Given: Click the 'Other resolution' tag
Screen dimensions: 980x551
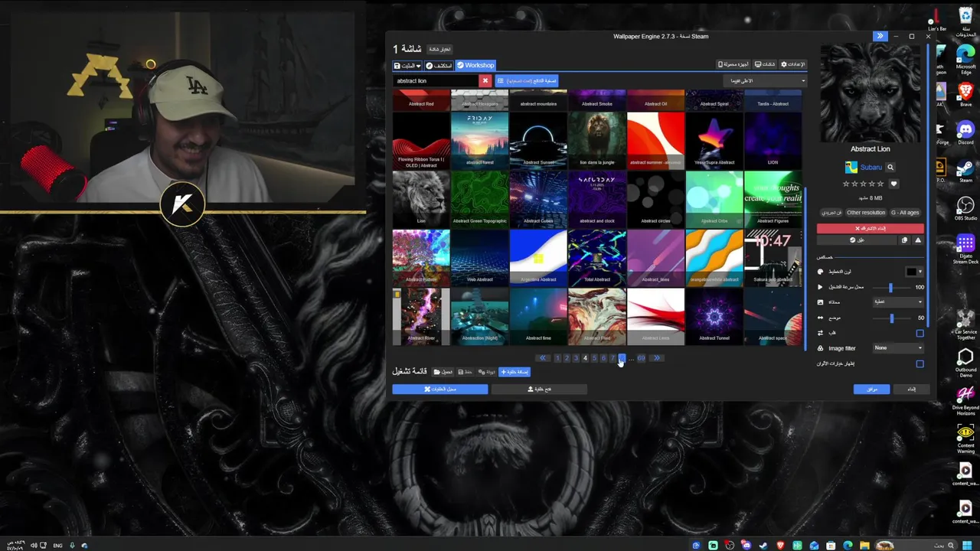Looking at the screenshot, I should point(866,213).
